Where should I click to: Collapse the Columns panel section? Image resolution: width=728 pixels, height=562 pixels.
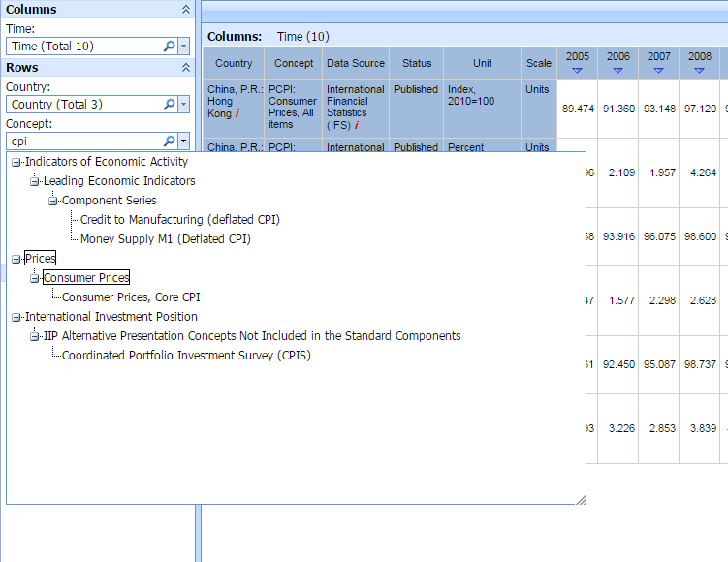pos(186,10)
